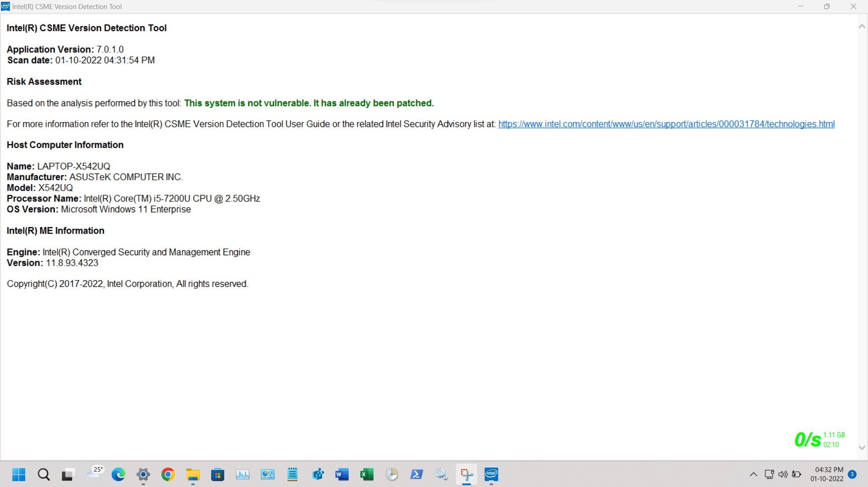
Task: Click the Copyright 2017-2022 Intel line
Action: (x=127, y=284)
